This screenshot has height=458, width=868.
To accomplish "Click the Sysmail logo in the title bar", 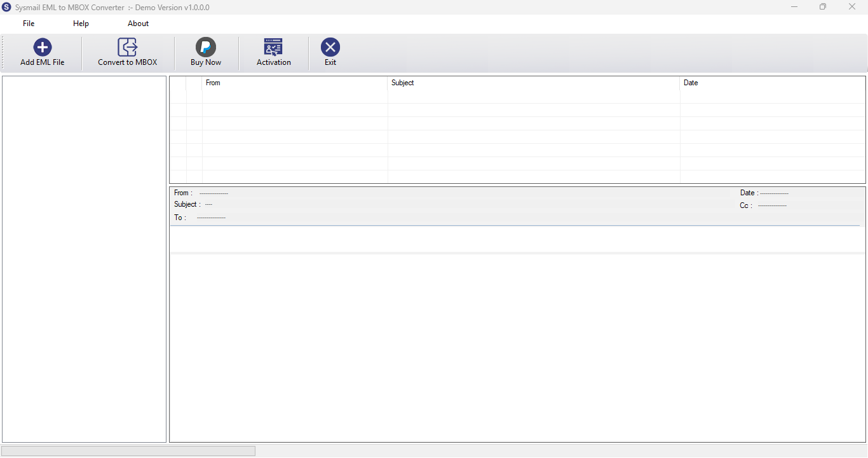I will 7,7.
